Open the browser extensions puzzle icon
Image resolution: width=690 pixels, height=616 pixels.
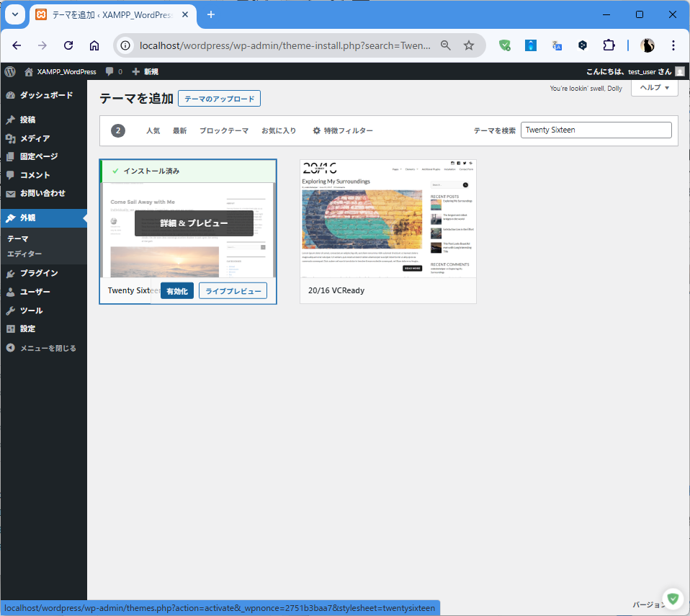pos(609,45)
